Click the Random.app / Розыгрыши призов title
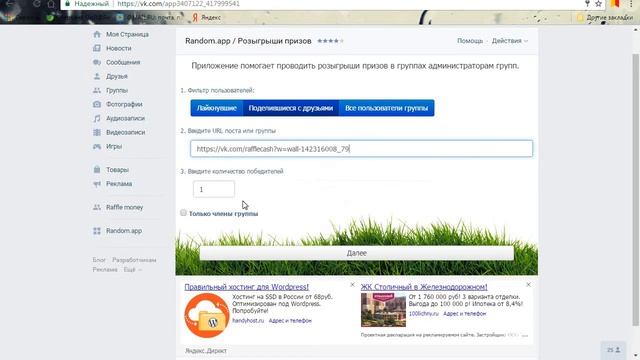 pyautogui.click(x=248, y=41)
